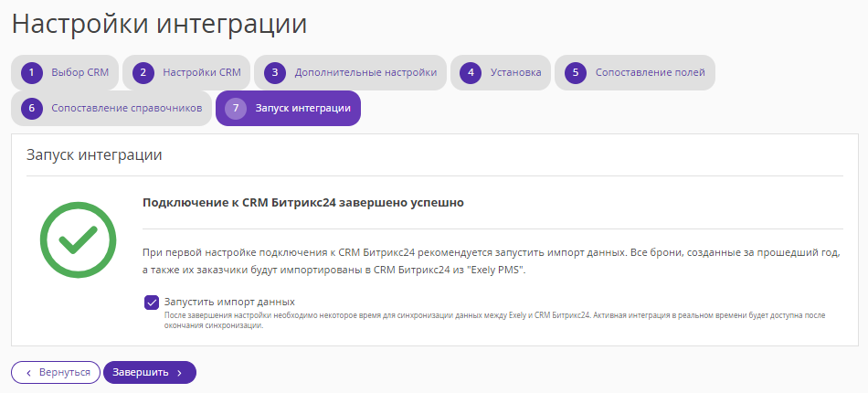Open the Сопоставление полей step
This screenshot has width=868, height=393.
635,72
